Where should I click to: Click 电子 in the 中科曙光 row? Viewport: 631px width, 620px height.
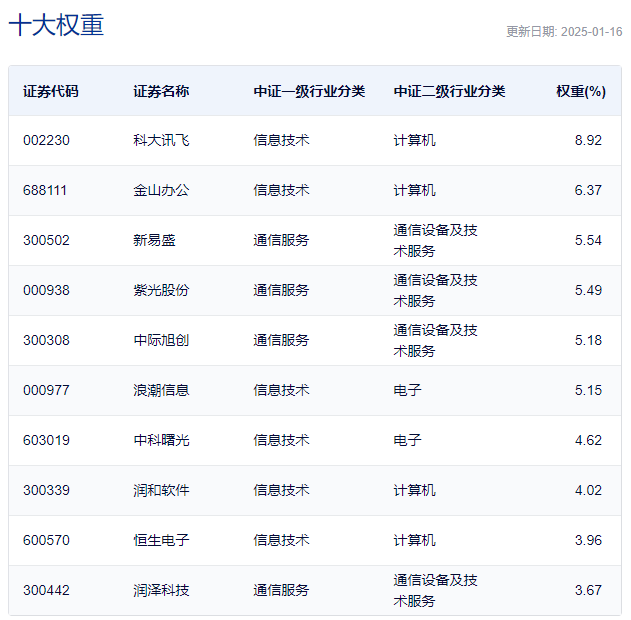(407, 440)
